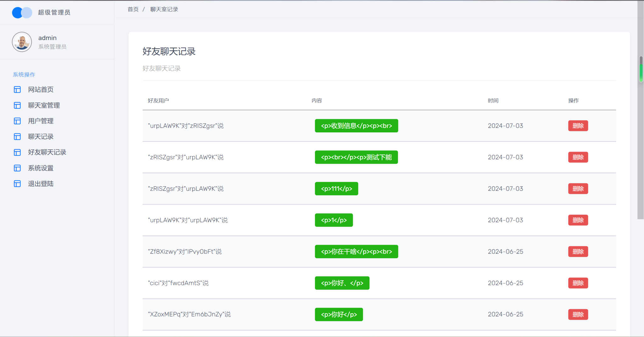Delete the 收到信息 message row
The image size is (644, 337).
(x=578, y=126)
